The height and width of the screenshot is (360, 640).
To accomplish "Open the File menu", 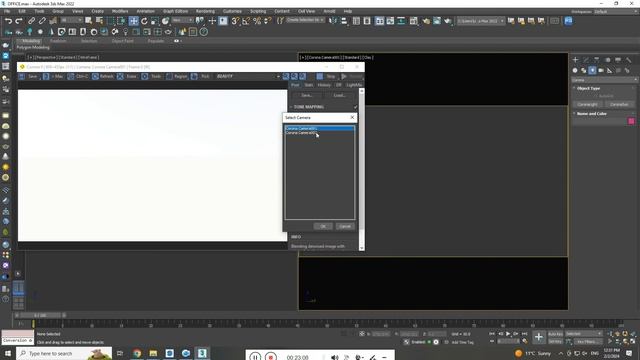I will (x=7, y=11).
